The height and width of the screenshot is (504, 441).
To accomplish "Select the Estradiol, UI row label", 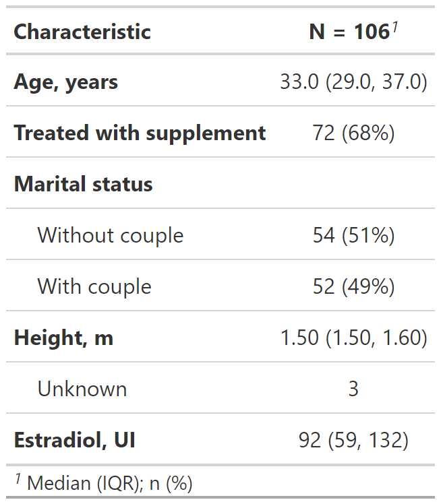I will click(x=74, y=440).
